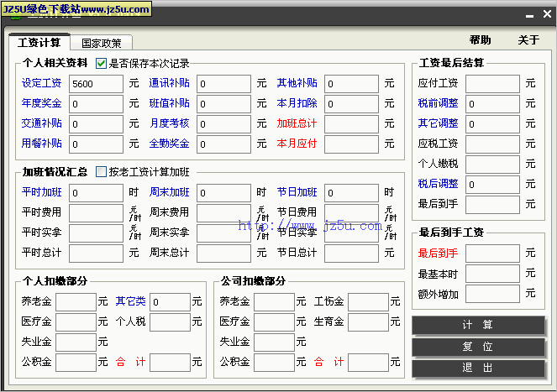Open the 帮助 menu
The image size is (557, 392).
tap(480, 39)
